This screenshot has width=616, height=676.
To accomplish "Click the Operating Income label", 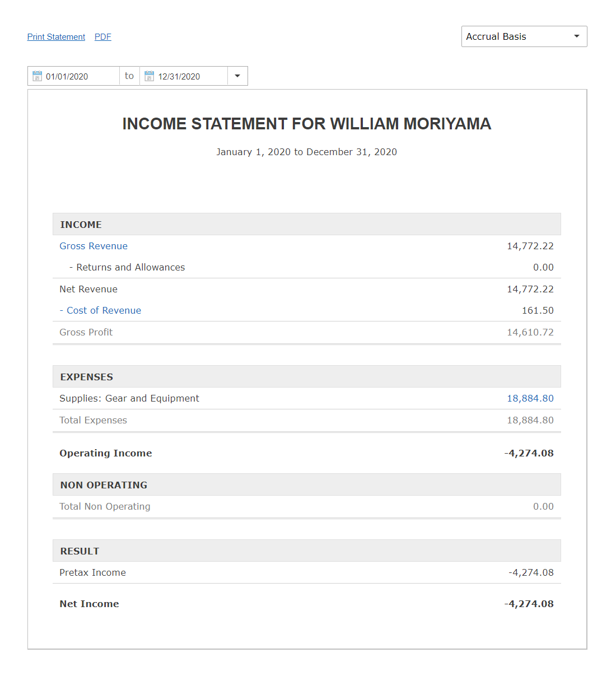I will tap(106, 453).
